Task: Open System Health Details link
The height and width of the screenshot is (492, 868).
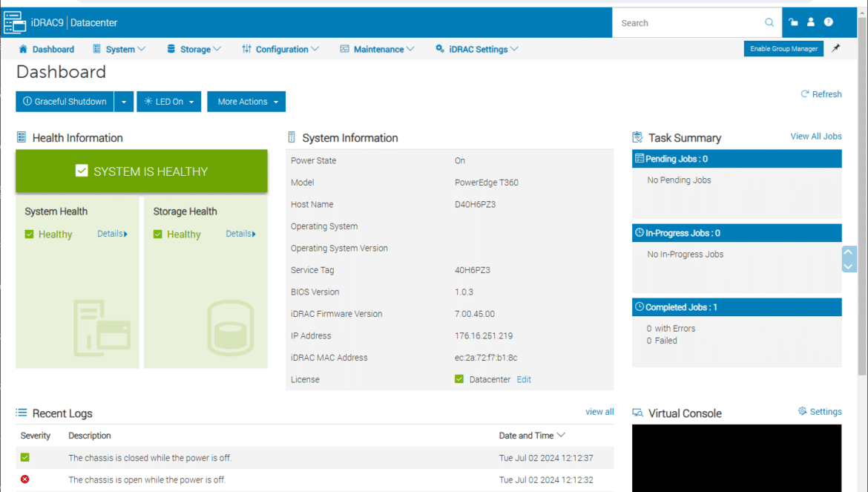Action: click(x=112, y=234)
